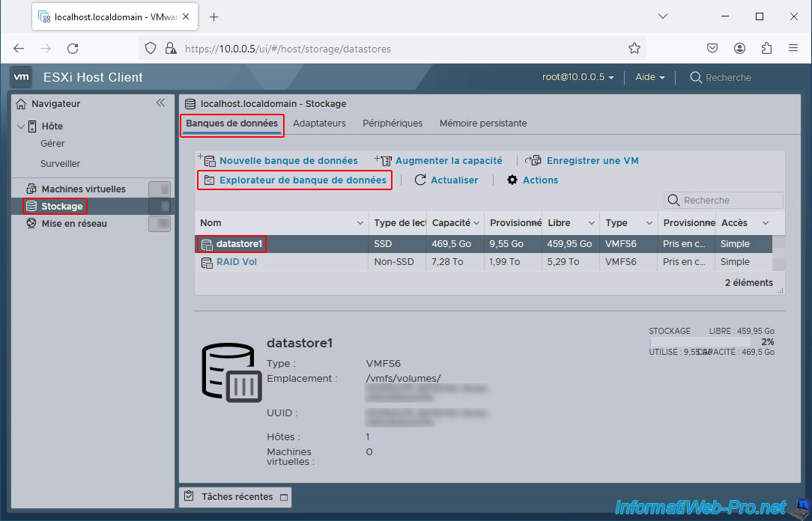The height and width of the screenshot is (521, 812).
Task: Expand the Aide dropdown menu
Action: pos(649,77)
